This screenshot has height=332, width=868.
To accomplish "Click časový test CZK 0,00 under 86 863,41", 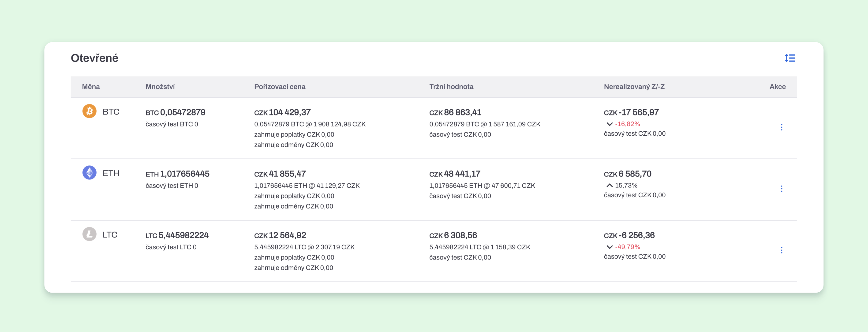I will click(460, 134).
